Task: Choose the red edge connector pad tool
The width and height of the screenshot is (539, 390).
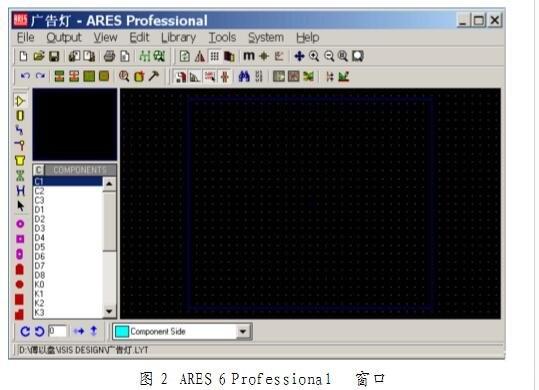Action: click(20, 269)
